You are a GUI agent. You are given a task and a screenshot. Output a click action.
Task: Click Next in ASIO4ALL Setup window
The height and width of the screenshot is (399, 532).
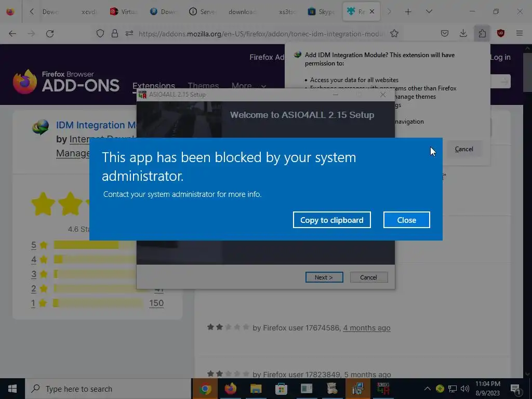(x=324, y=277)
